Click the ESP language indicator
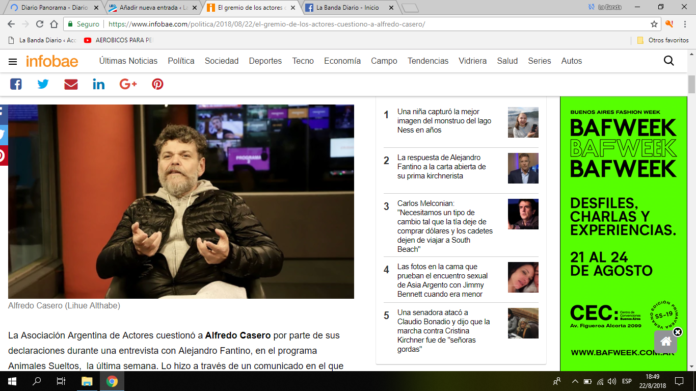 (x=626, y=382)
